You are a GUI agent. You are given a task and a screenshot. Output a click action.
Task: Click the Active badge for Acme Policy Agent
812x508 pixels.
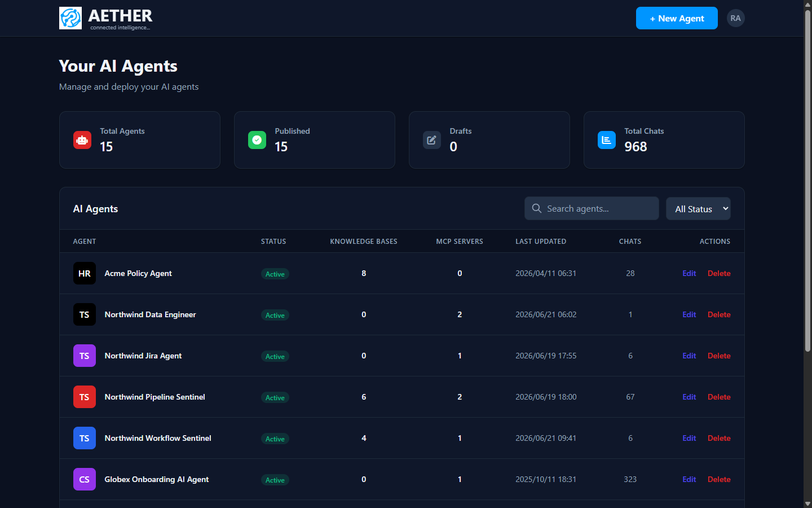point(275,274)
